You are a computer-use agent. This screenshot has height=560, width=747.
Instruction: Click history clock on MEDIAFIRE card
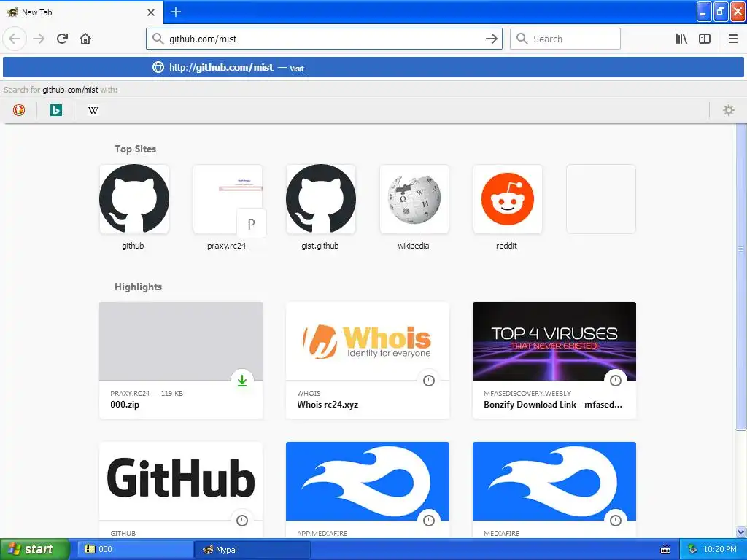point(616,521)
